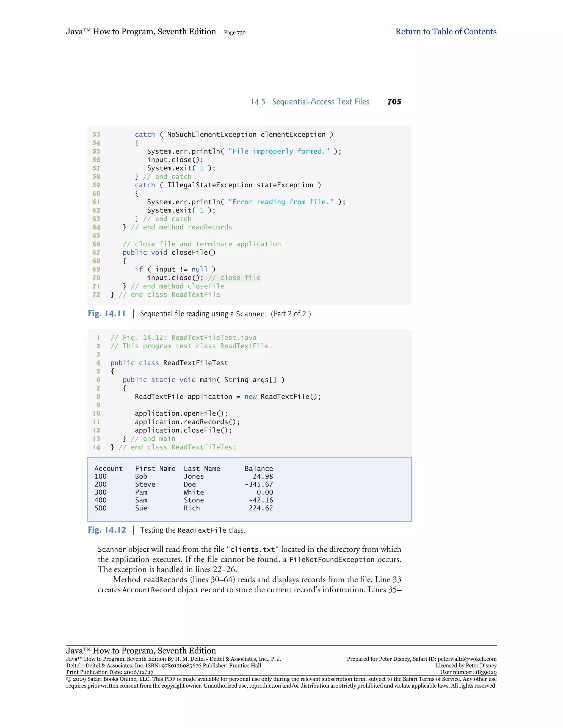Viewport: 563px width, 728px height.
Task: Click the application.openFile(); code line
Action: (181, 413)
